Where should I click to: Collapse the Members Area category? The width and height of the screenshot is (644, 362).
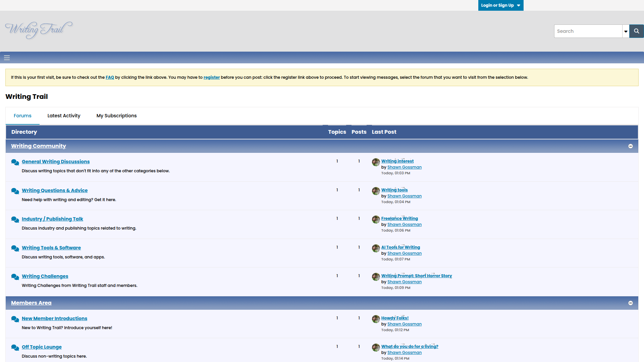click(x=630, y=303)
